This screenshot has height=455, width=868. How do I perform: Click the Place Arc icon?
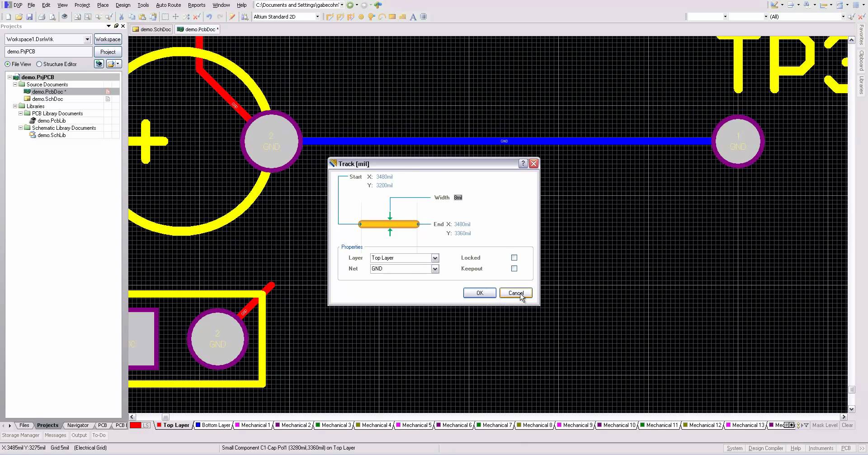point(382,17)
